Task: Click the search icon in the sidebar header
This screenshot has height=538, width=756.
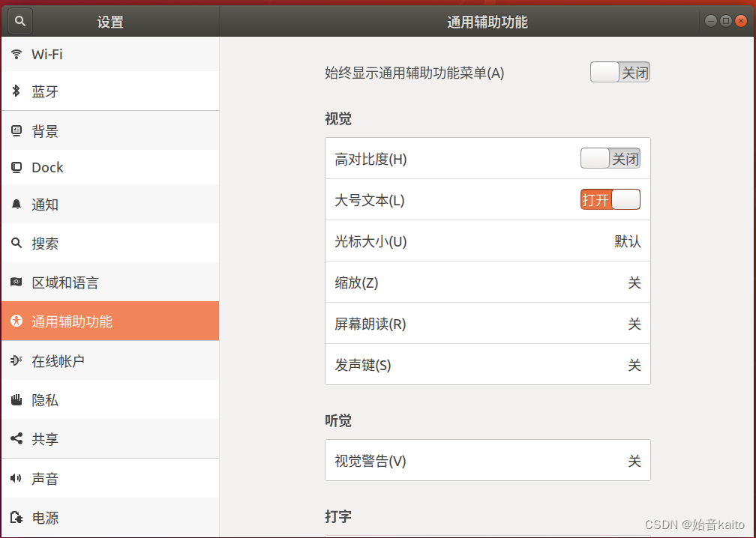Action: [19, 20]
